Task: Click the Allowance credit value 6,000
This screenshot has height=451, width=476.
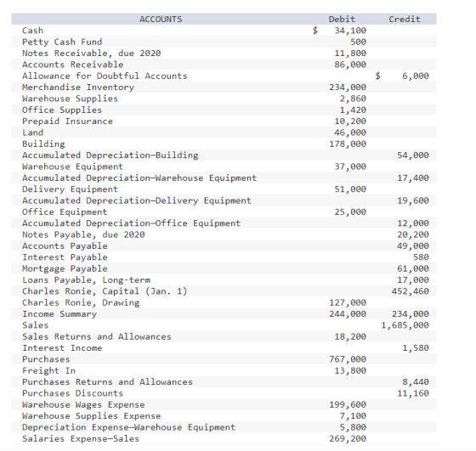Action: click(x=416, y=76)
